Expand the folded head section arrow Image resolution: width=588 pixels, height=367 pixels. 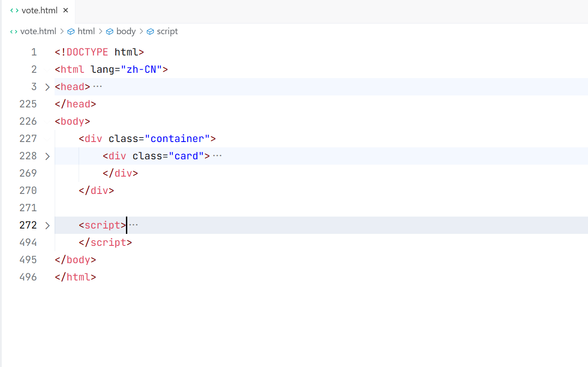(x=47, y=87)
